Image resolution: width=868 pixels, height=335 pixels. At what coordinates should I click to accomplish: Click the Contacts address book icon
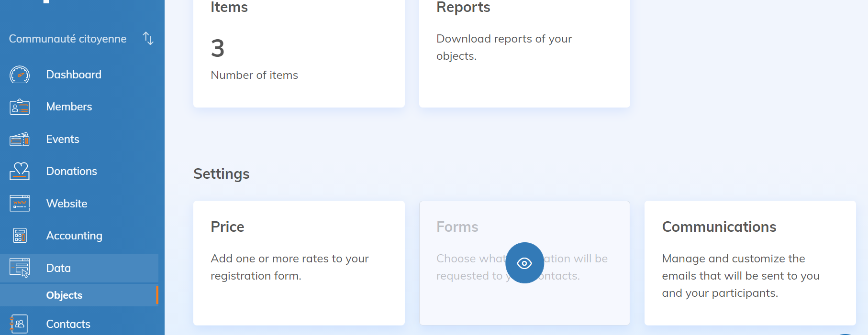(20, 324)
